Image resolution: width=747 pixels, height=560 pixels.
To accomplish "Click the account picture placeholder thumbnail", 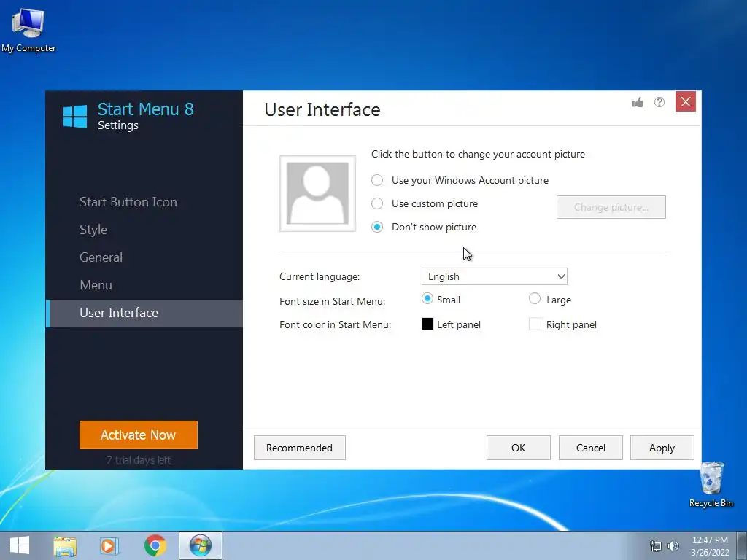I will click(318, 193).
